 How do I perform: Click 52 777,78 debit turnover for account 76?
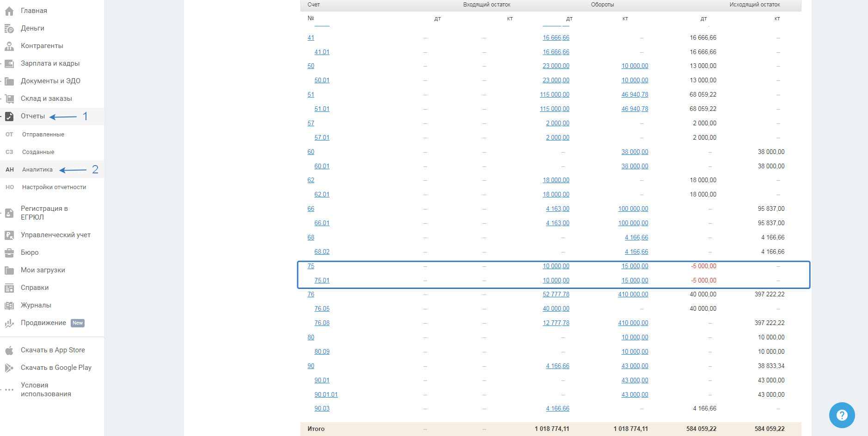(556, 295)
